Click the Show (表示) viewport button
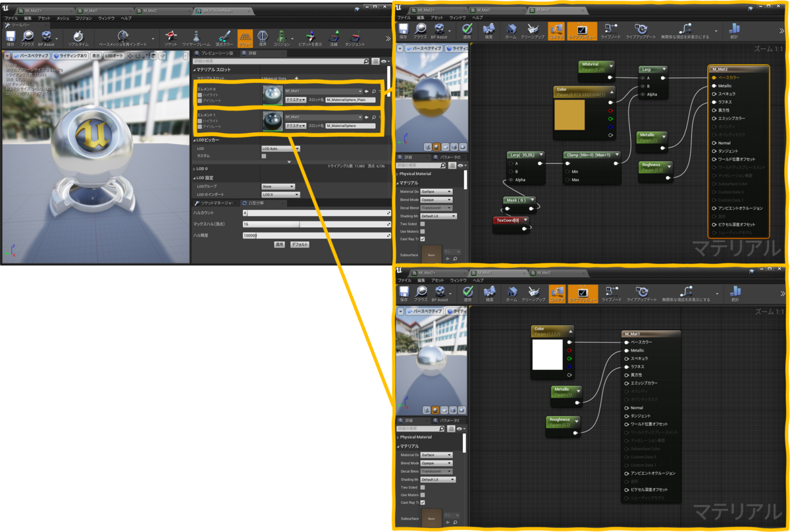Image resolution: width=790 pixels, height=532 pixels. coord(96,56)
